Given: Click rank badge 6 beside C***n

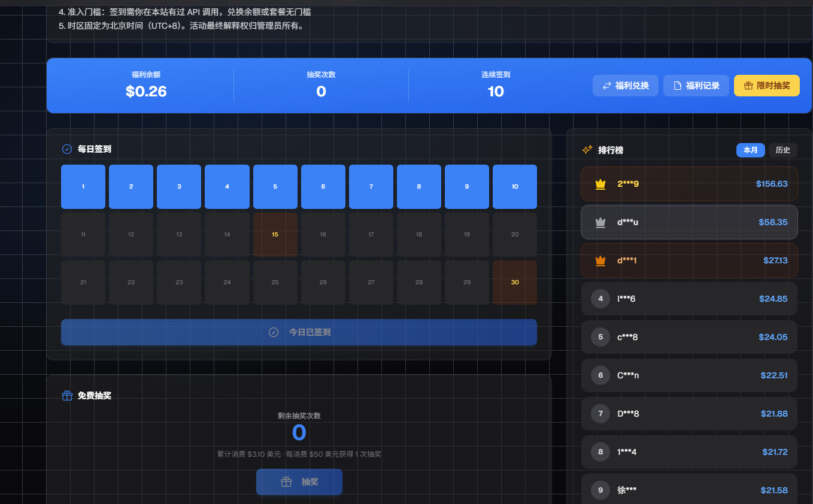Looking at the screenshot, I should [600, 375].
